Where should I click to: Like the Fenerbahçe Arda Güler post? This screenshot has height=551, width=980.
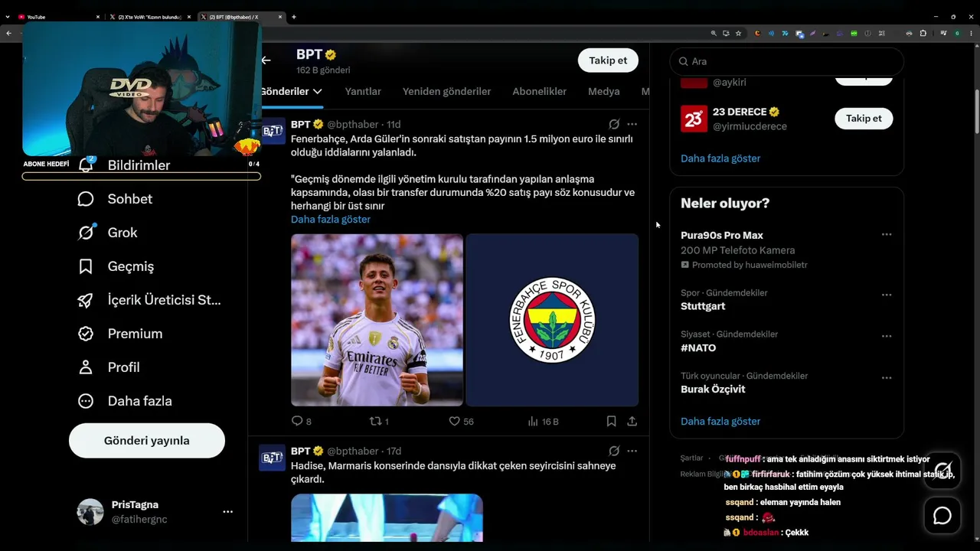[454, 421]
